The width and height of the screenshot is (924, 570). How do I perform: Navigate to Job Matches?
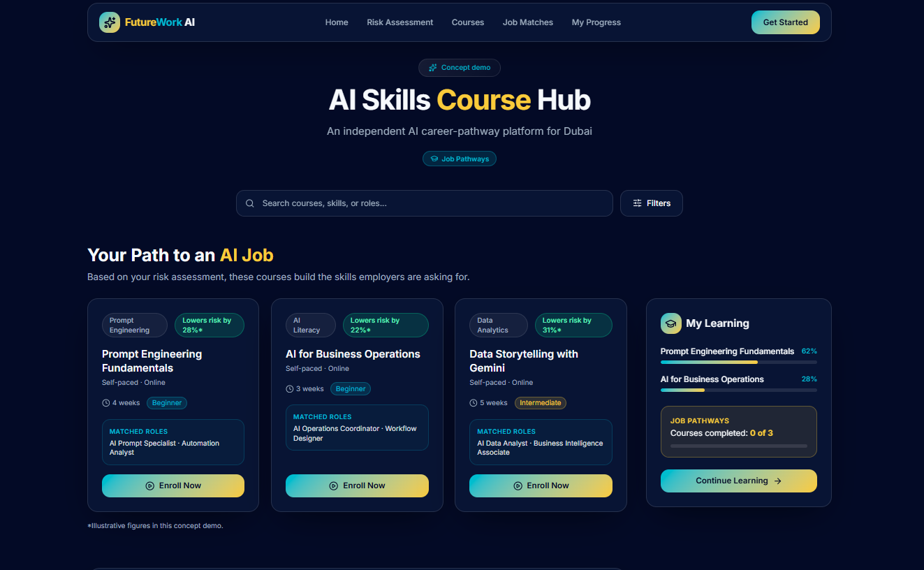(x=528, y=22)
